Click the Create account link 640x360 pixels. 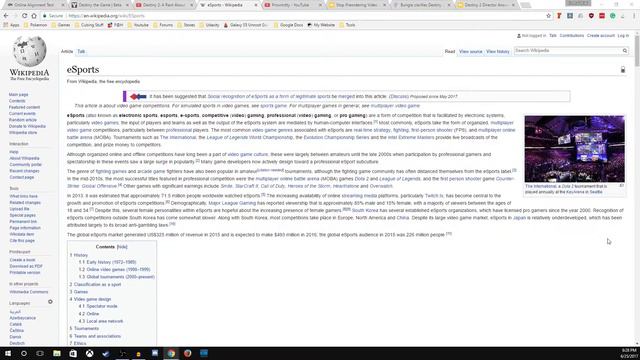[x=600, y=36]
